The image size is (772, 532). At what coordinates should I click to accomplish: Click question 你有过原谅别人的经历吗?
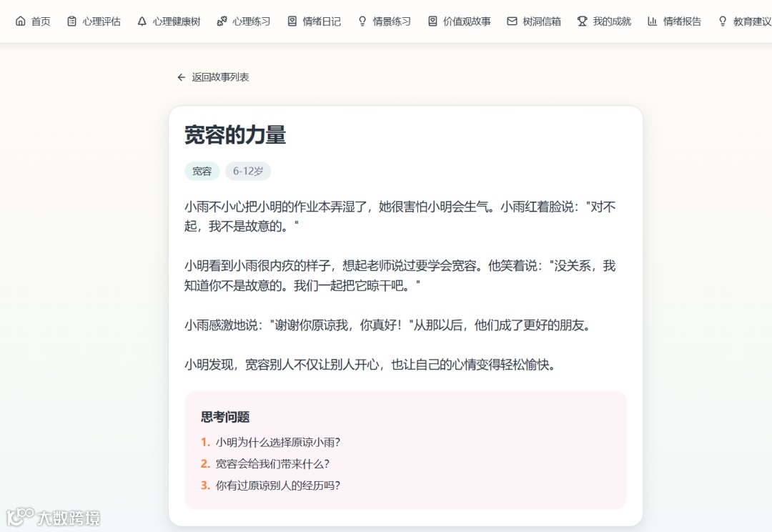[x=278, y=486]
